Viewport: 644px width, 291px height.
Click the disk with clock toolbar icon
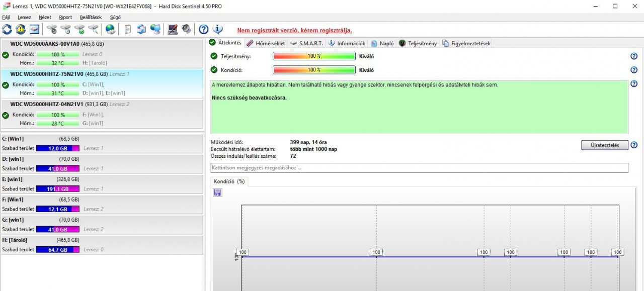65,29
